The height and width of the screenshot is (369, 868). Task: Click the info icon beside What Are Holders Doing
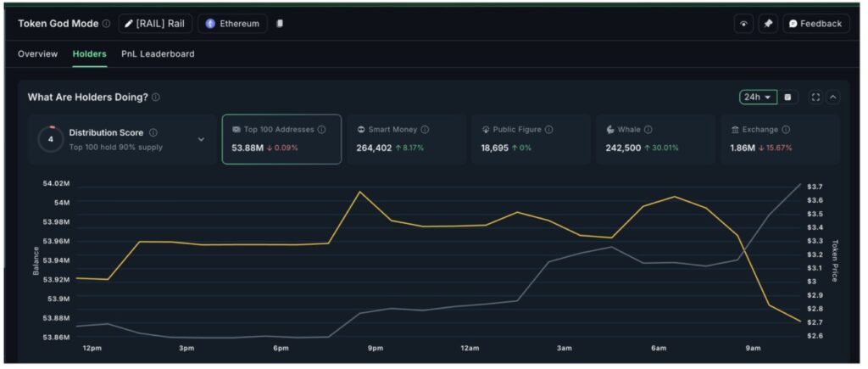click(156, 98)
